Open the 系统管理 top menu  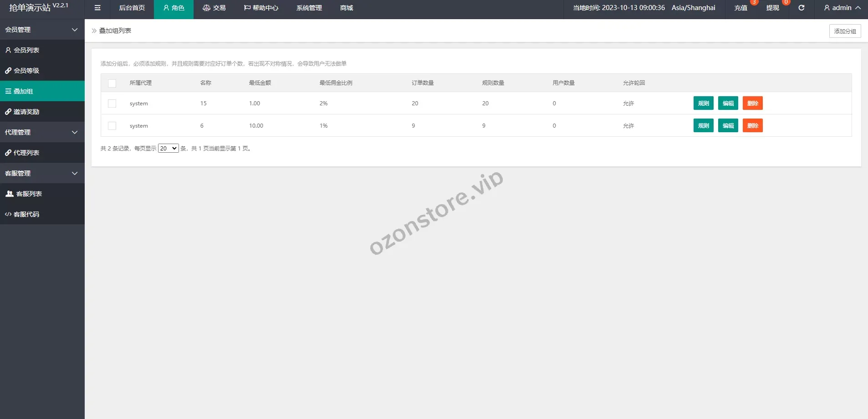pyautogui.click(x=309, y=8)
